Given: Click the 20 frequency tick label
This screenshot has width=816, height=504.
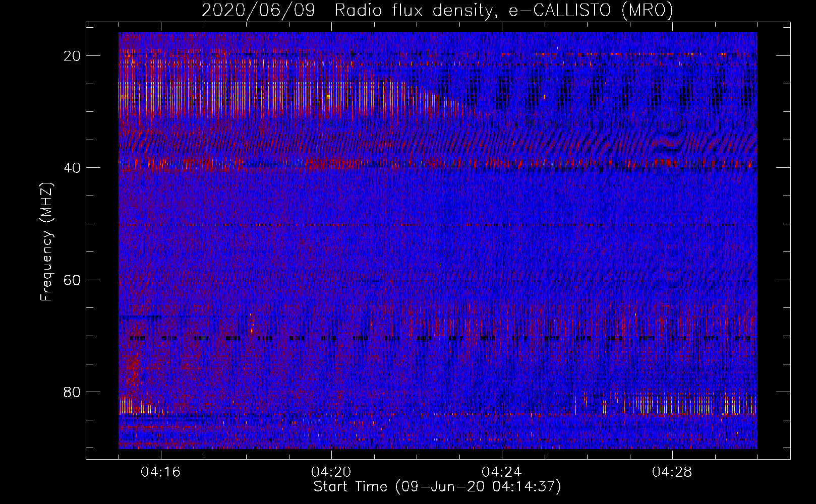Looking at the screenshot, I should (72, 56).
